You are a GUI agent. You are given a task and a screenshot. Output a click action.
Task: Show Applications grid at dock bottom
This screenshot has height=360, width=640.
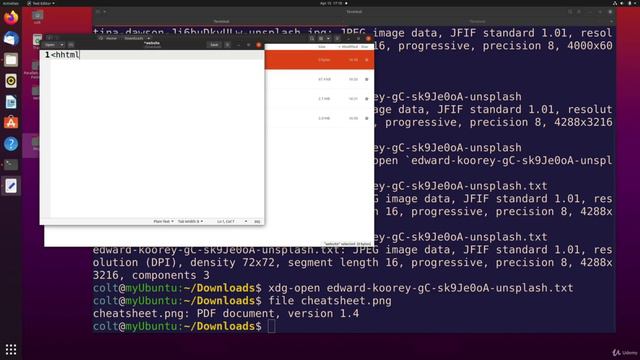point(11,349)
